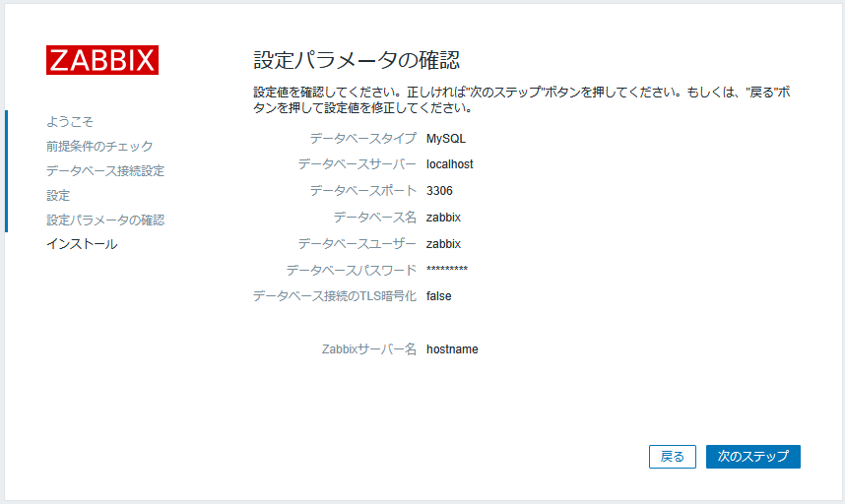Click the データベースタイプ label
The height and width of the screenshot is (504, 845).
[x=362, y=139]
